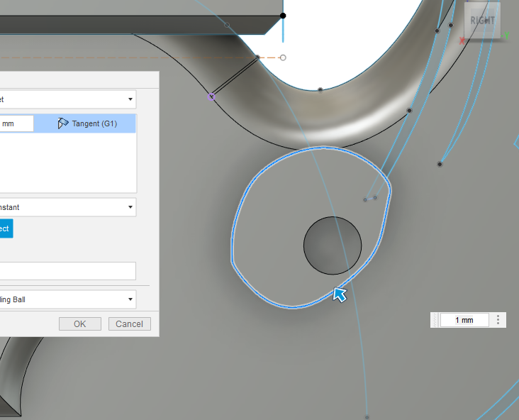519x420 pixels.
Task: Click the radius mm input field in dialog
Action: pyautogui.click(x=16, y=123)
